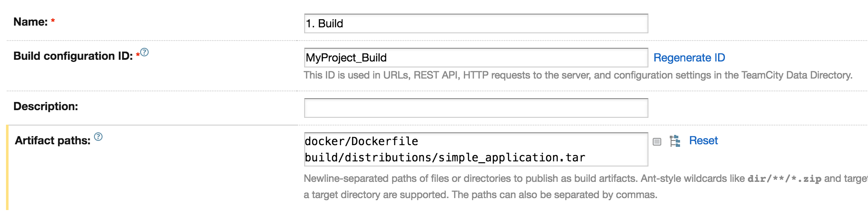Open the artifact file tree browser icon

pyautogui.click(x=675, y=141)
